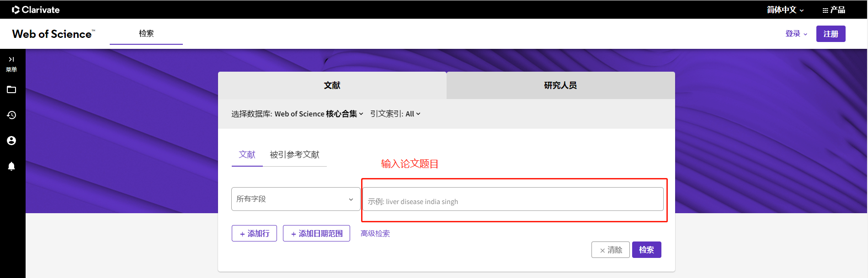Open the 产品 products menu
This screenshot has width=868, height=278.
pos(834,10)
